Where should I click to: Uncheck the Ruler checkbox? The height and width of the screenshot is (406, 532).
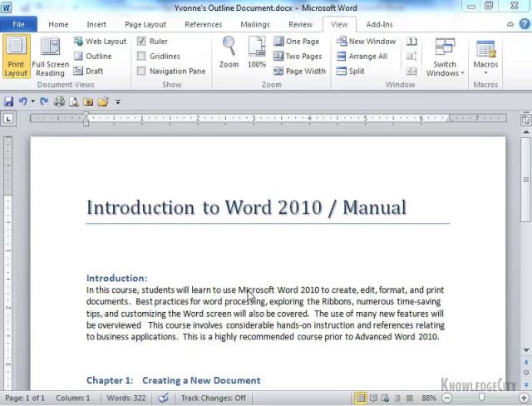click(141, 42)
